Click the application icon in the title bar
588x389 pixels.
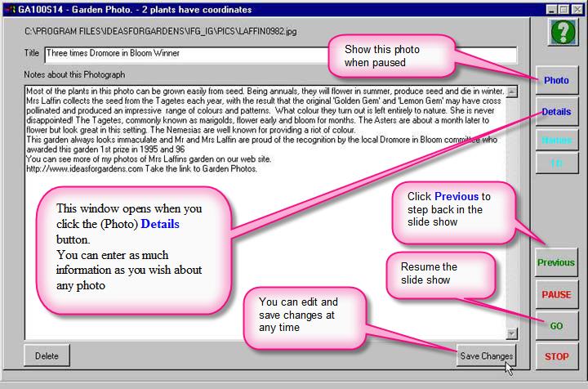coord(10,9)
